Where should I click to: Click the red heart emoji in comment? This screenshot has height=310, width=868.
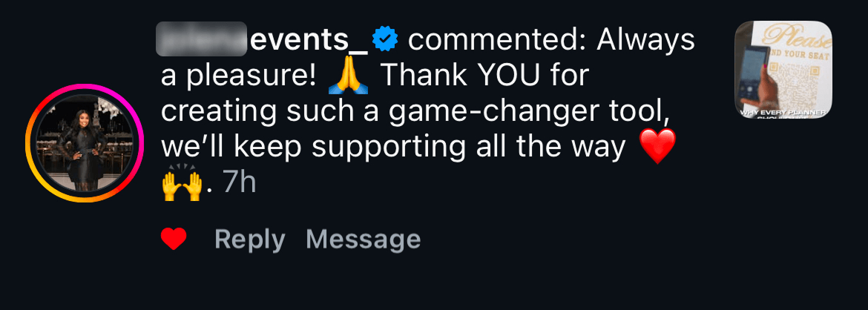pos(657,147)
